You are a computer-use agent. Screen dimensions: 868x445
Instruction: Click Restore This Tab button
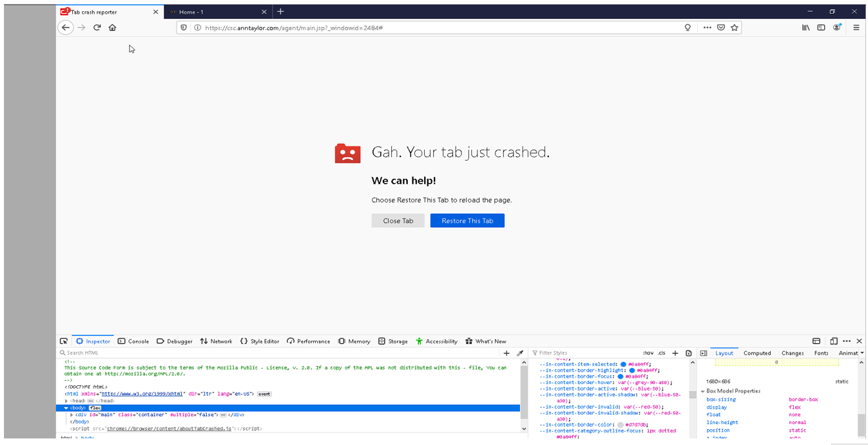click(467, 221)
